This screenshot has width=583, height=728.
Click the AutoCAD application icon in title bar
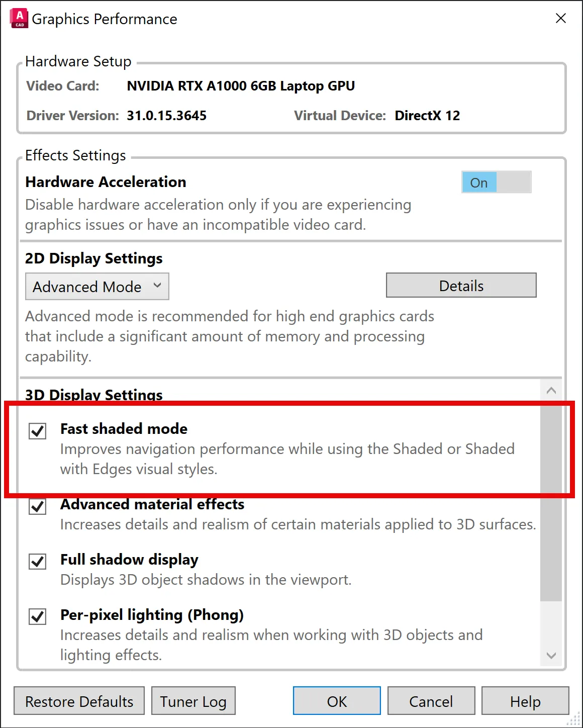(x=19, y=18)
